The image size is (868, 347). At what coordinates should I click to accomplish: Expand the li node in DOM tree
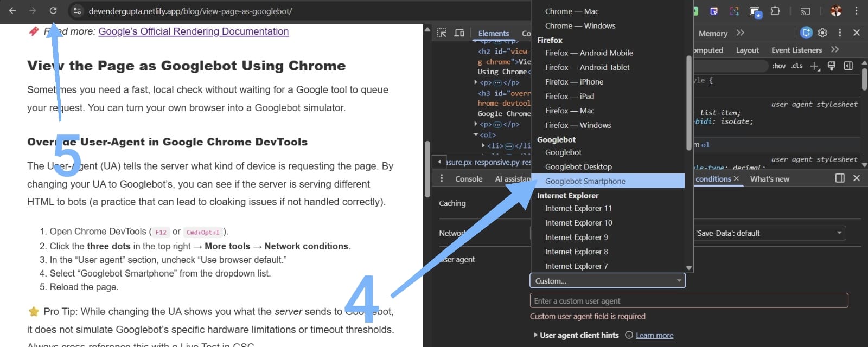click(x=483, y=145)
